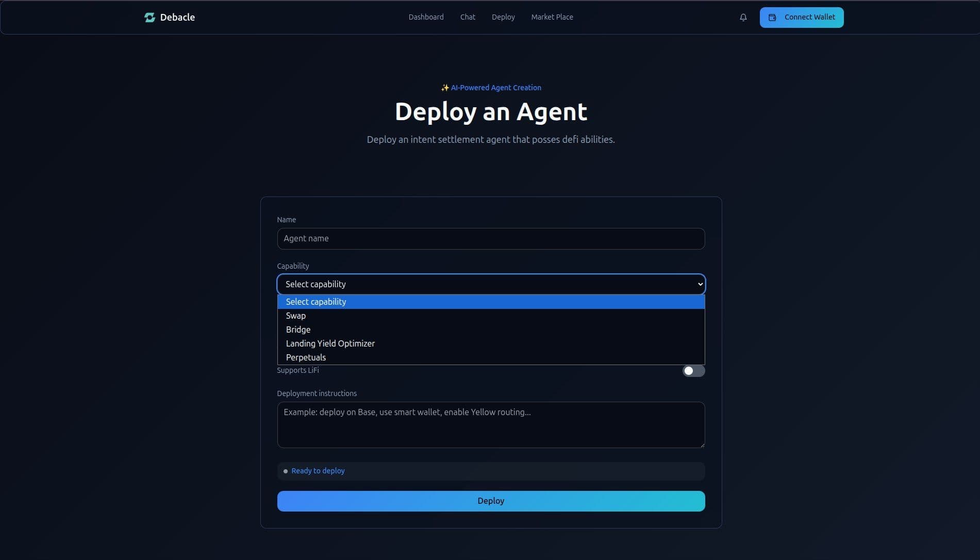Image resolution: width=980 pixels, height=560 pixels.
Task: Open the notifications bell
Action: point(743,18)
